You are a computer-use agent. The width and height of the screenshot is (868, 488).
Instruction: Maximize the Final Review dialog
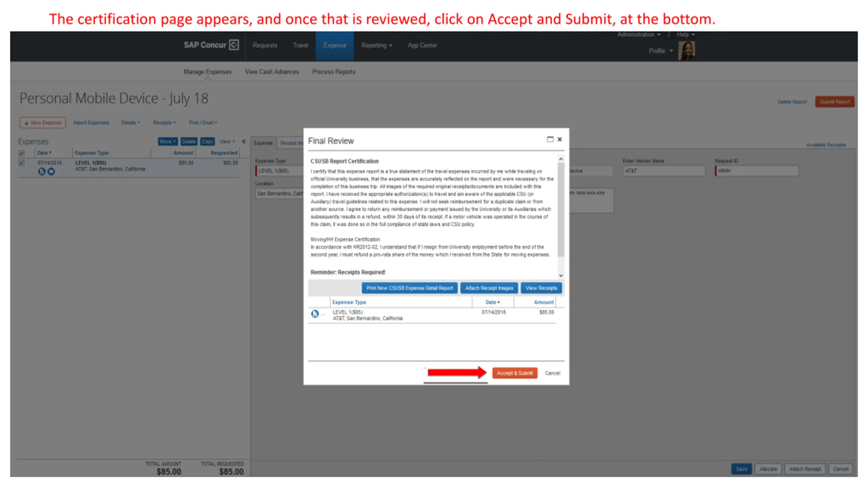550,139
